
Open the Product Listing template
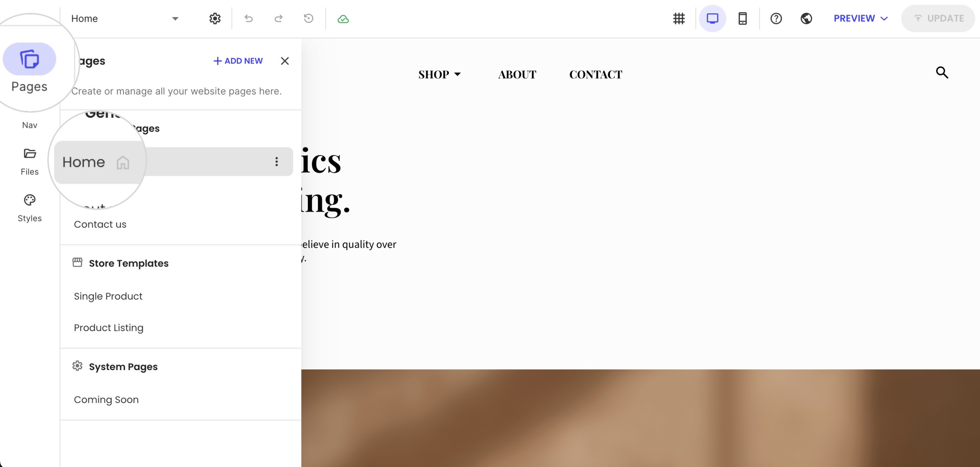pyautogui.click(x=109, y=328)
